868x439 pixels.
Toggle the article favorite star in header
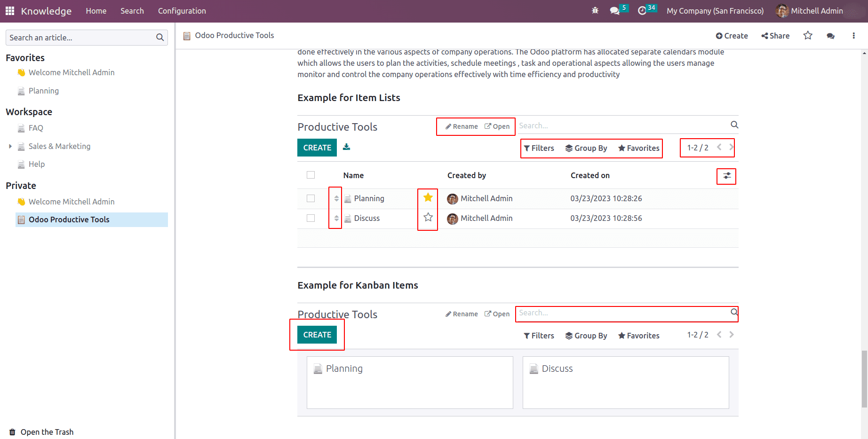tap(808, 35)
